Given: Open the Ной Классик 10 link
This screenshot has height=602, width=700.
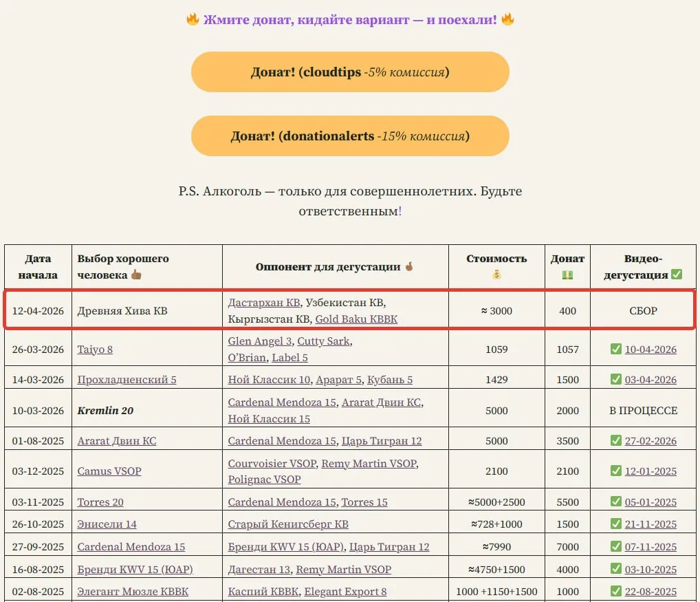Looking at the screenshot, I should [269, 380].
